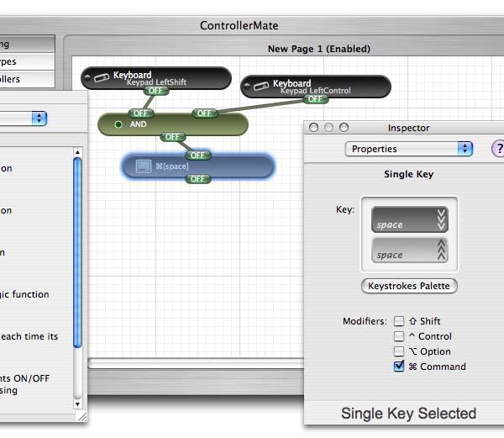Click the scroll down arrow in palette
Image resolution: width=504 pixels, height=438 pixels.
(x=77, y=404)
